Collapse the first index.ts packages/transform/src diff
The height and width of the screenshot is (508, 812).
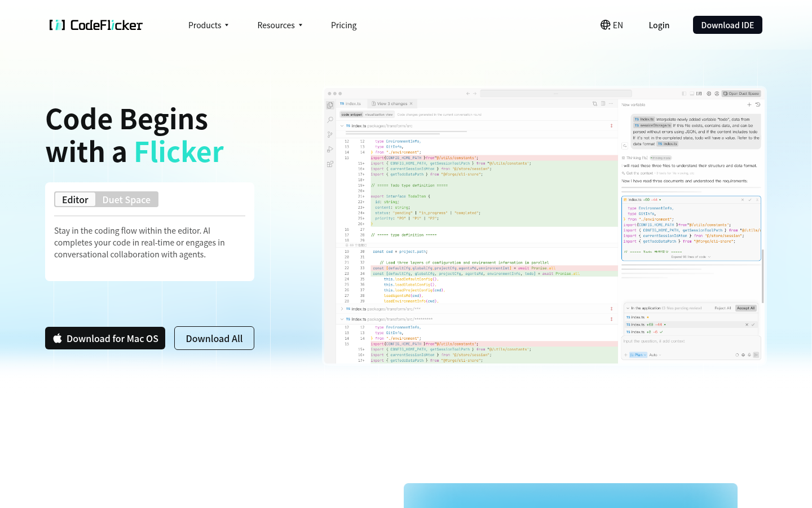(x=342, y=126)
